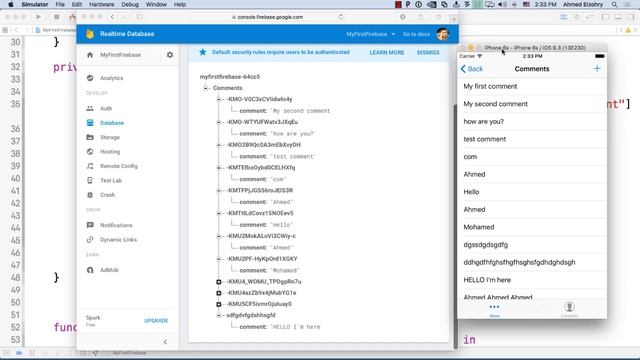
Task: Open Storage in the sidebar
Action: coord(110,137)
